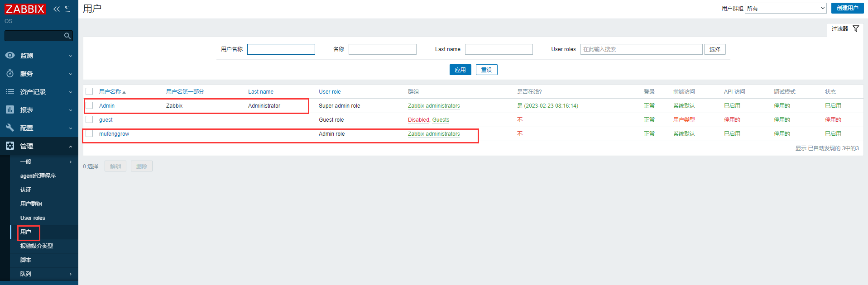Image resolution: width=868 pixels, height=285 pixels.
Task: Open the 用户 sidebar menu item
Action: [x=44, y=232]
